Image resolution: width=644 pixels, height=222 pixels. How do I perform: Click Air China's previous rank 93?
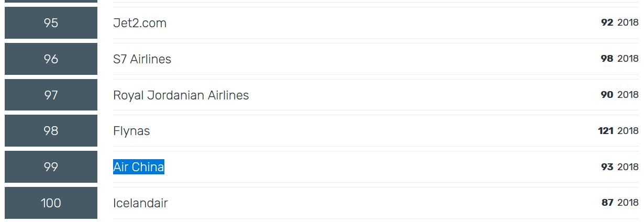[x=607, y=167]
